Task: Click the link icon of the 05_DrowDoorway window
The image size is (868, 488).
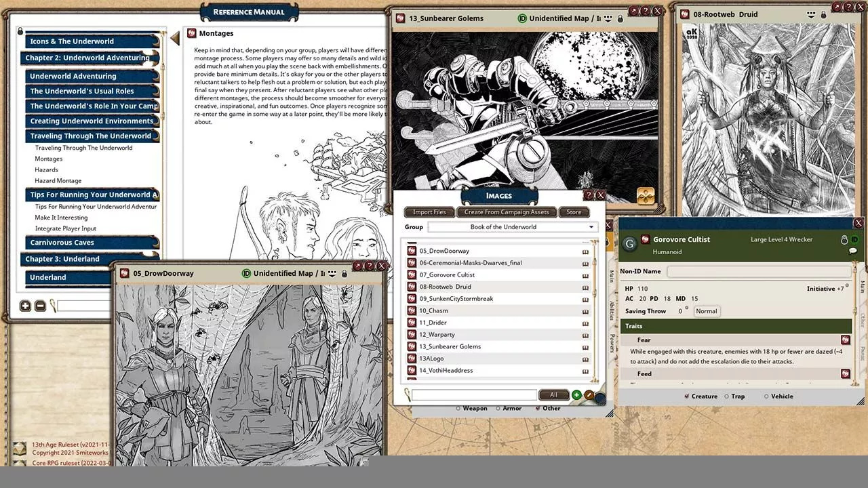Action: click(124, 273)
